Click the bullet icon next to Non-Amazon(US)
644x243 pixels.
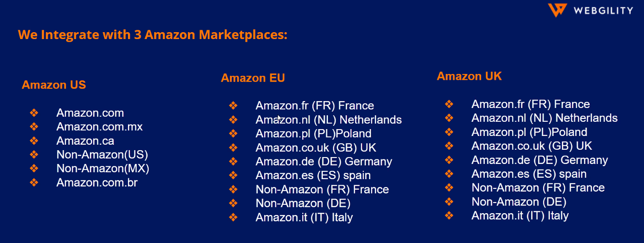(34, 154)
